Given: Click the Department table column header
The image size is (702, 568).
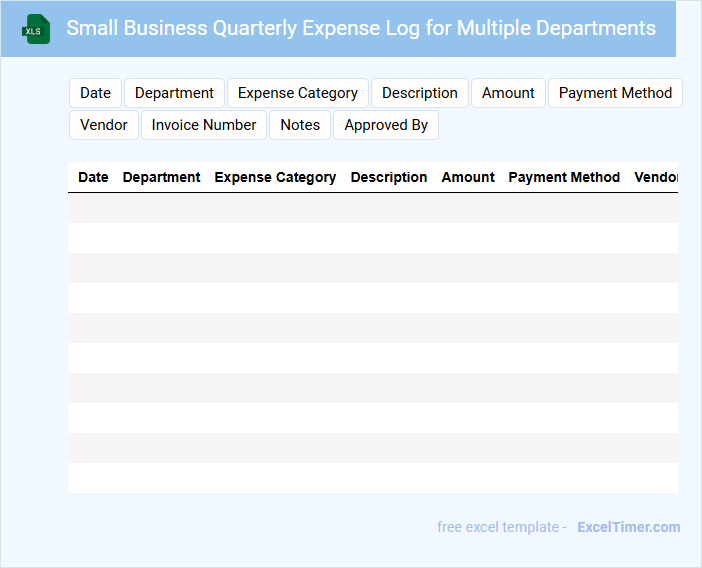Looking at the screenshot, I should 161,177.
